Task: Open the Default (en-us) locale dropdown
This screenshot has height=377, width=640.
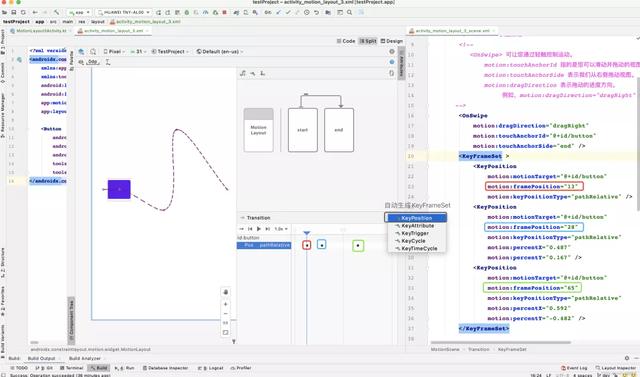Action: (220, 51)
